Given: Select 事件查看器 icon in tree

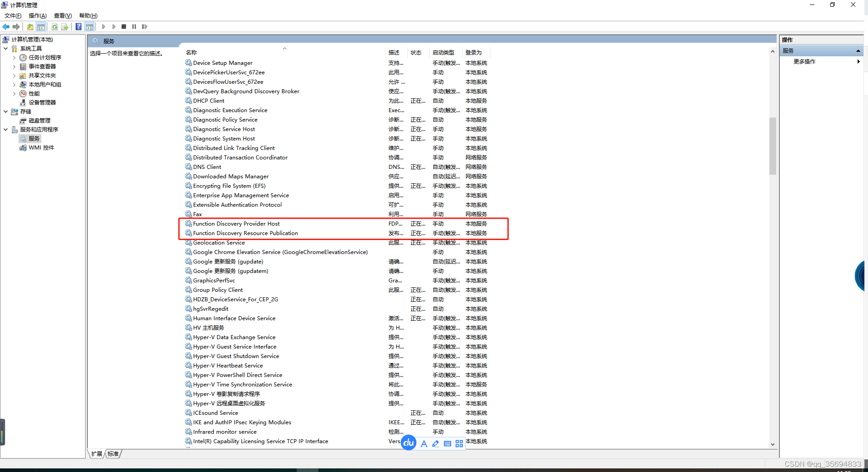Looking at the screenshot, I should 23,67.
